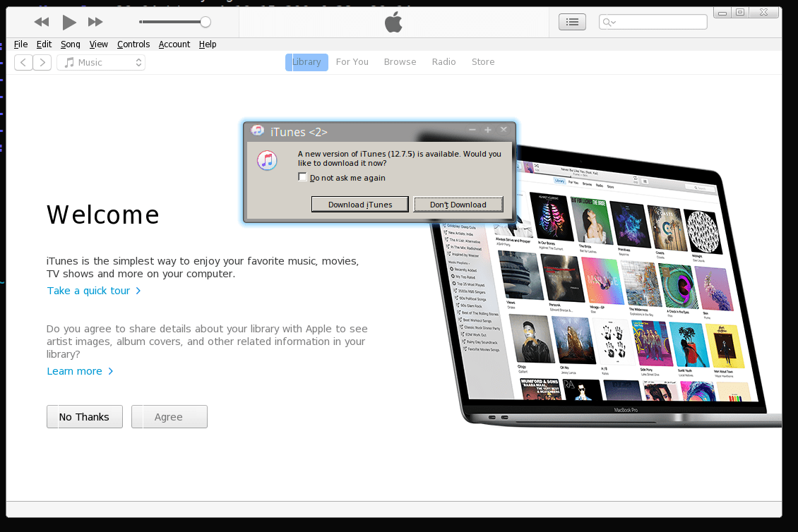Click the search magnifier icon
This screenshot has height=532, width=798.
click(608, 22)
